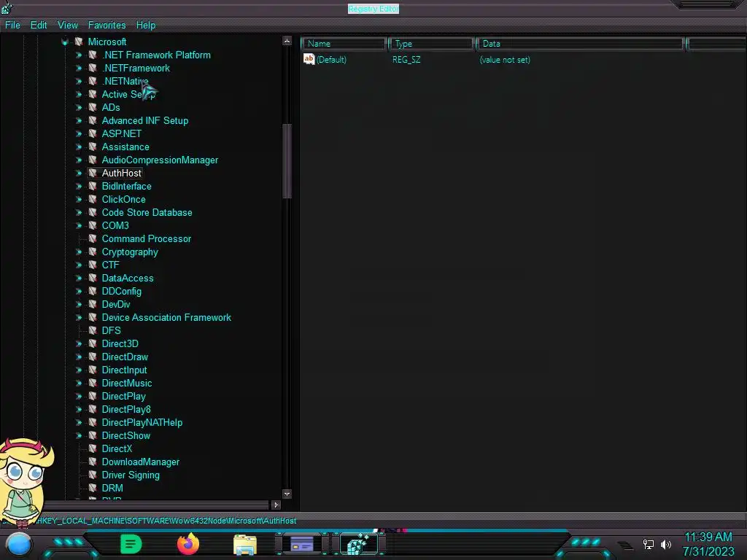747x560 pixels.
Task: Click the DRM folder icon
Action: coord(93,488)
